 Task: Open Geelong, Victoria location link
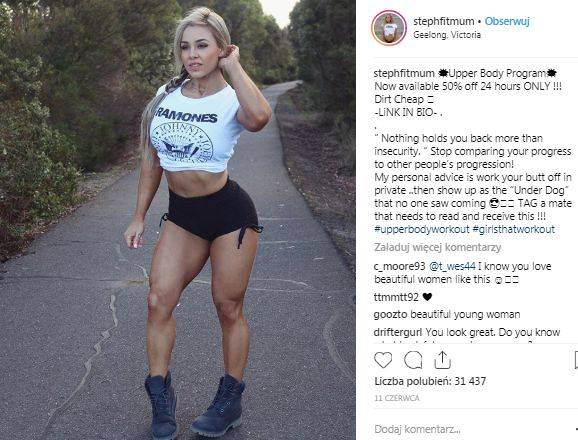tap(447, 35)
